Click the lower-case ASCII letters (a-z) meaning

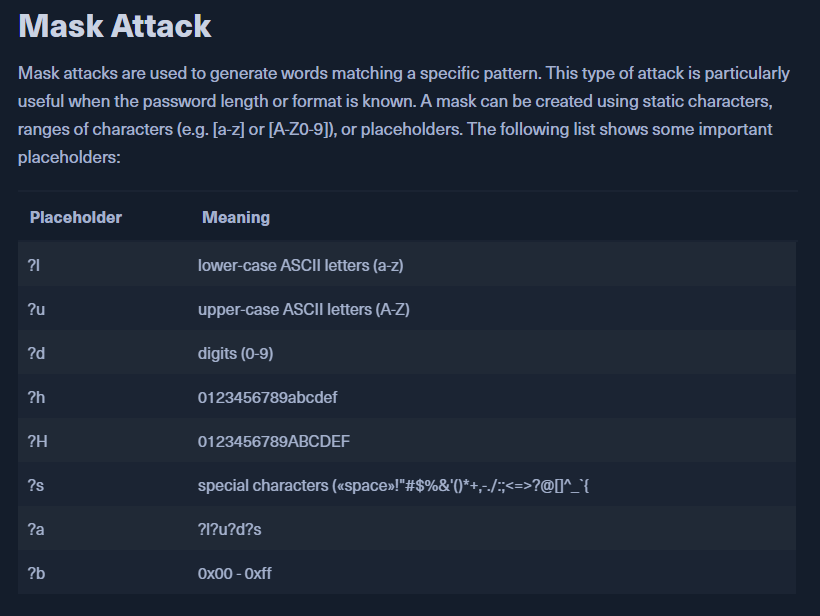click(x=300, y=265)
